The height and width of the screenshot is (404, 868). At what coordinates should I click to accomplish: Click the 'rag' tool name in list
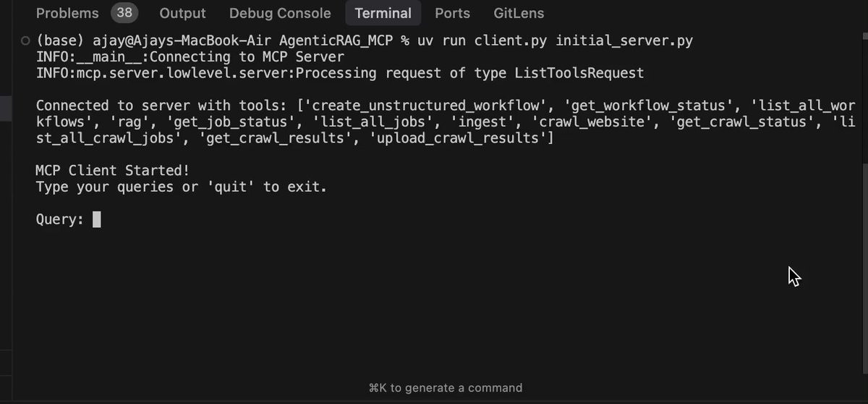point(124,122)
